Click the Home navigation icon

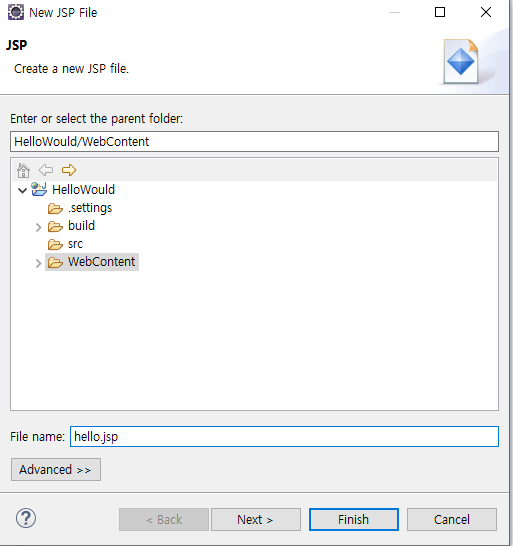(x=23, y=170)
